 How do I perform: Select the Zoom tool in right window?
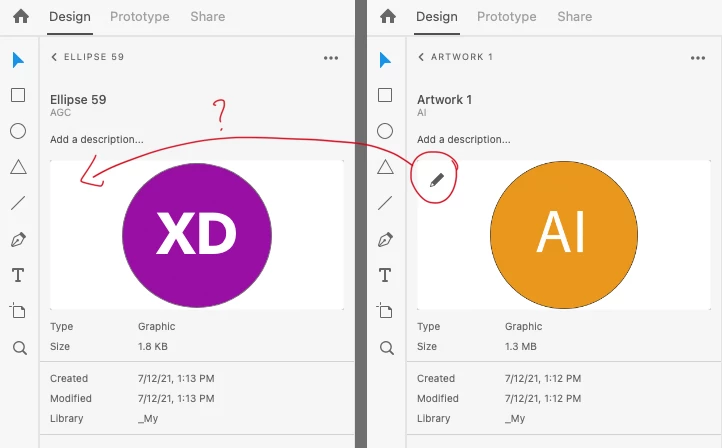[x=386, y=348]
